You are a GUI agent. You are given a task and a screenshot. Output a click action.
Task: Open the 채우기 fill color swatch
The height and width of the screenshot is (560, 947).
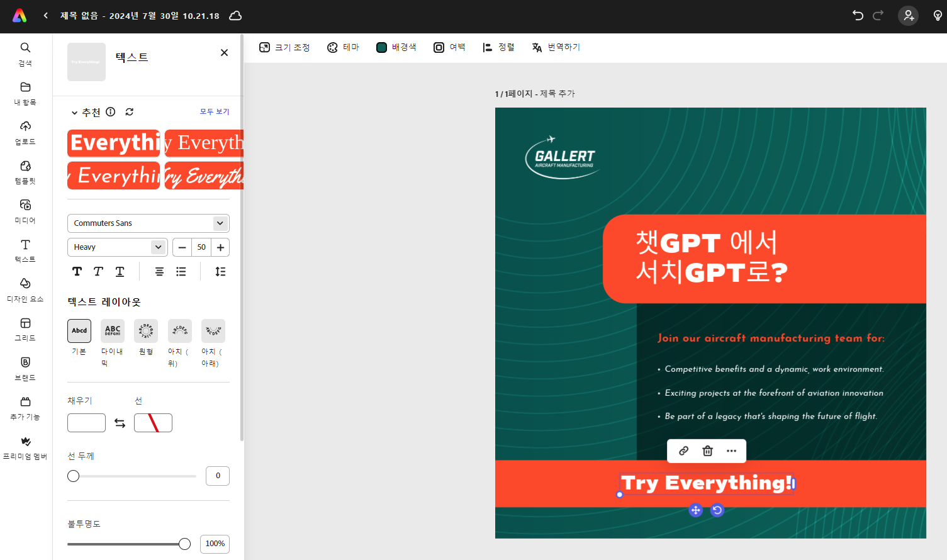(86, 423)
